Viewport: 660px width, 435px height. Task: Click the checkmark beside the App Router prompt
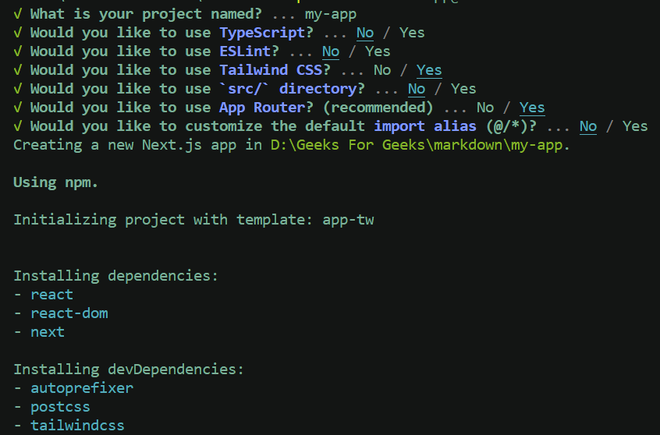[18, 107]
